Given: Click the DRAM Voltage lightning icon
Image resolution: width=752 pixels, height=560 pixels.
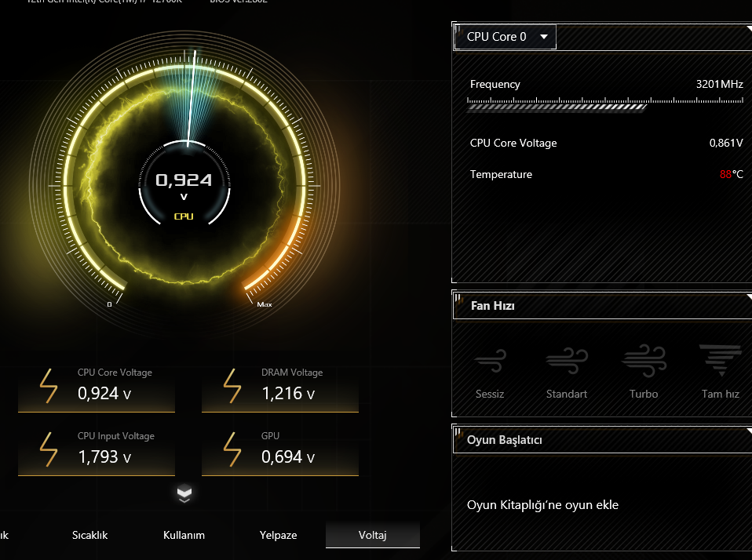Looking at the screenshot, I should coord(232,386).
